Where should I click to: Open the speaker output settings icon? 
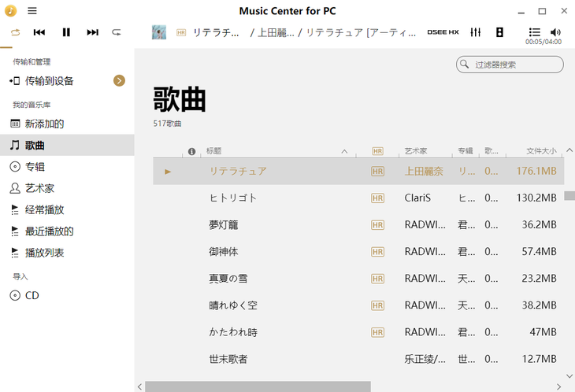point(499,32)
